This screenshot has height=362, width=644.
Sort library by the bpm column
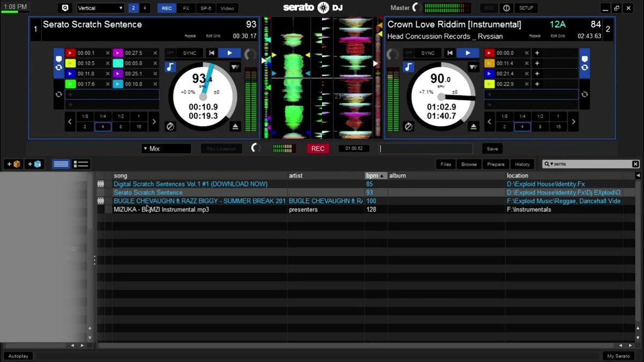376,175
